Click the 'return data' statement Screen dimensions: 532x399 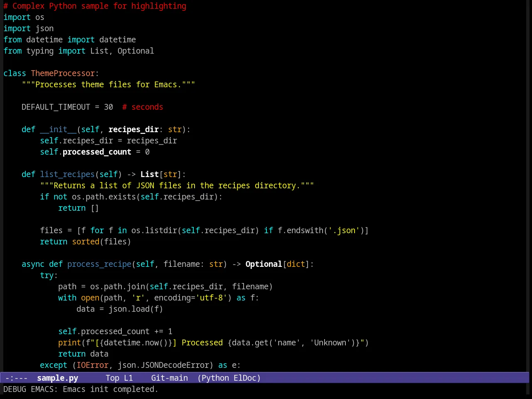click(x=83, y=354)
